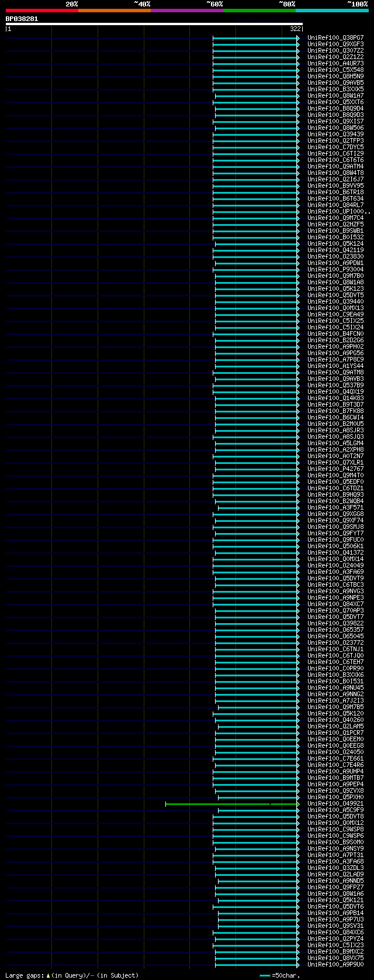Open the UniRef100_B9SWB1 hit label
374x980 pixels.
[335, 231]
